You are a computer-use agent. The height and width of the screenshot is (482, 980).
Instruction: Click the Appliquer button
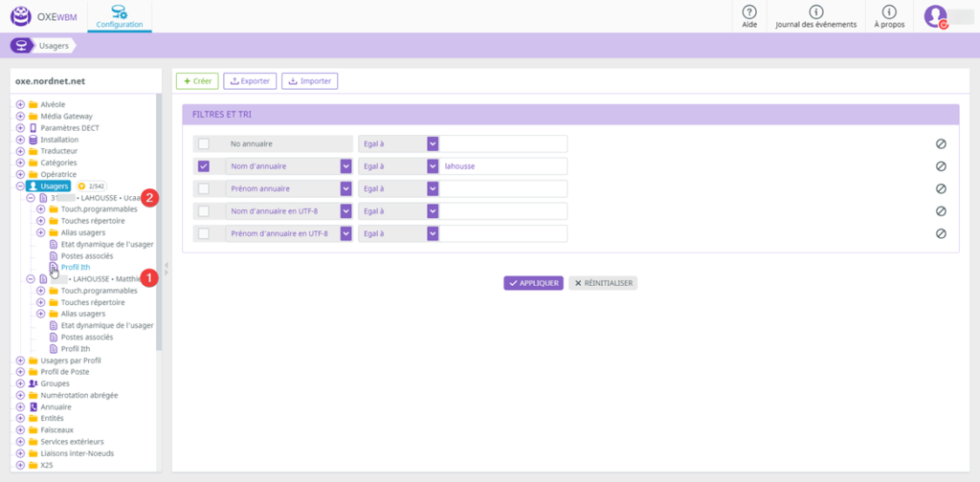532,283
